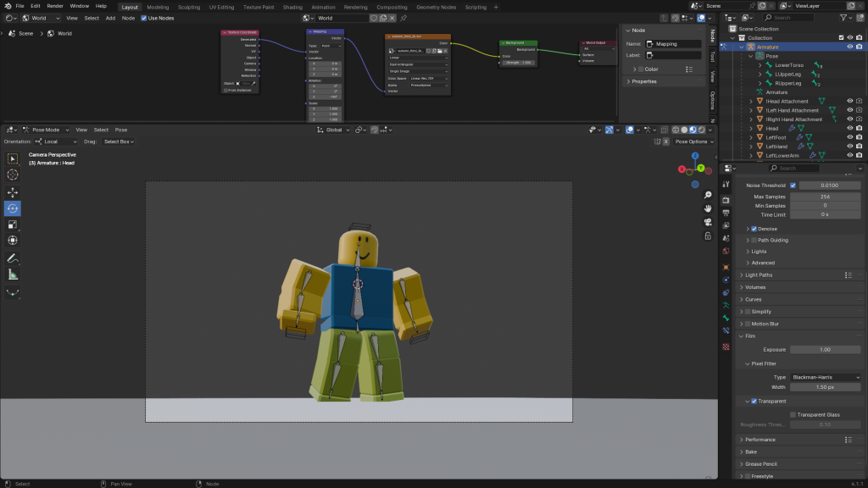Click the zoom magnifier viewport icon
Viewport: 868px width, 488px height.
(708, 196)
